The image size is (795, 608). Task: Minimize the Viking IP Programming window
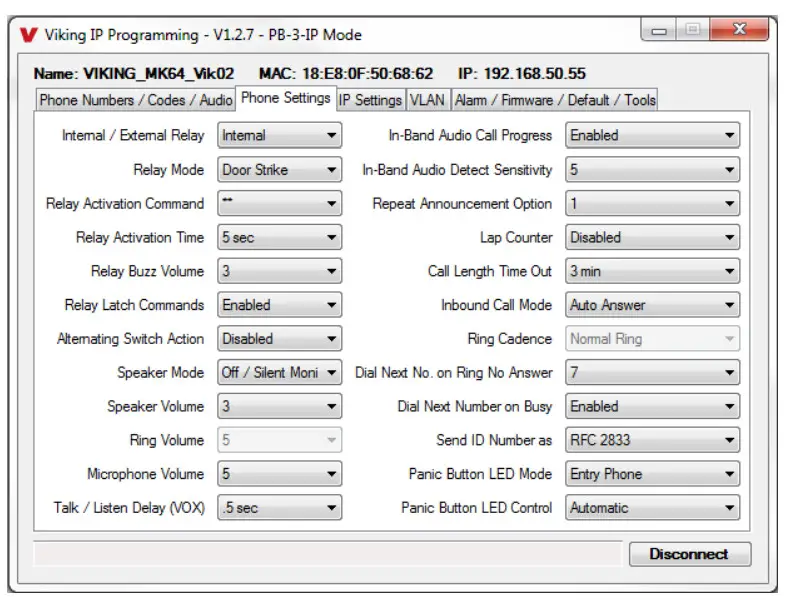tap(659, 30)
